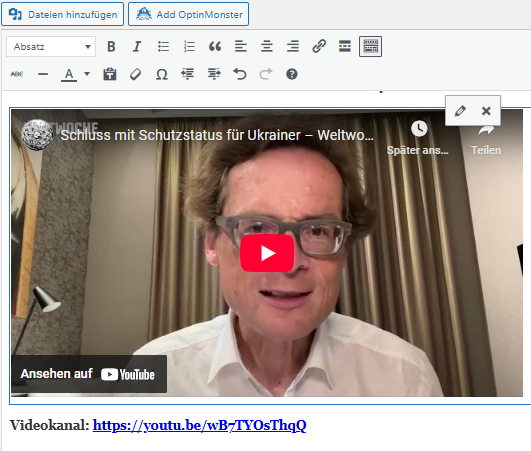Click the Teilen share arrow icon
The height and width of the screenshot is (451, 531).
[486, 130]
